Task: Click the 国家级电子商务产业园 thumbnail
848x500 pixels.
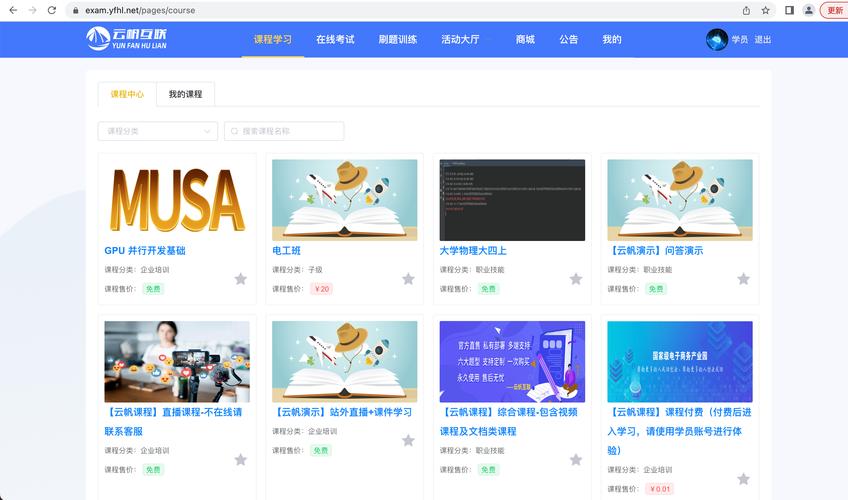Action: point(680,362)
